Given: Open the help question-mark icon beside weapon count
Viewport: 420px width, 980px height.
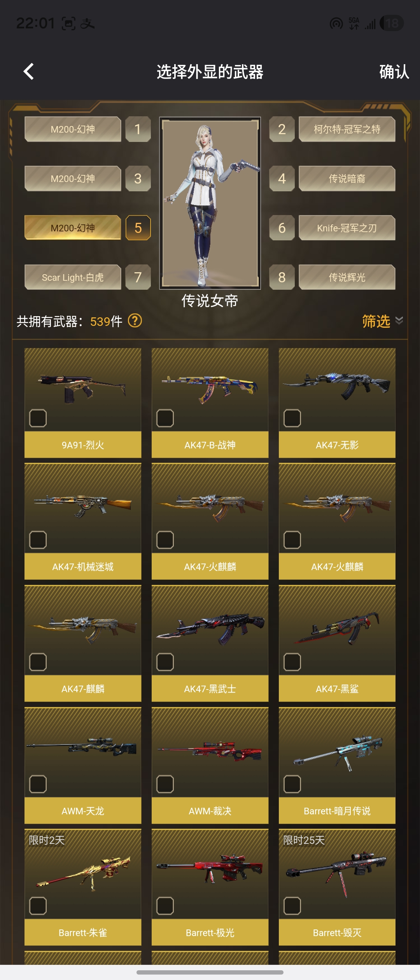Looking at the screenshot, I should pos(135,321).
